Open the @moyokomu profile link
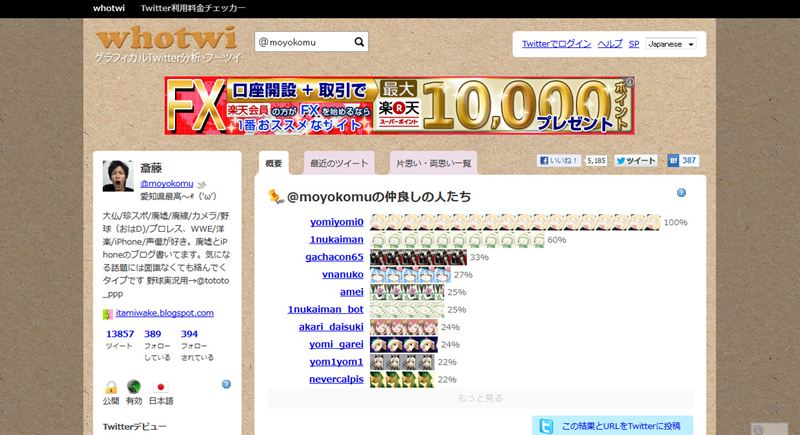Screen dimensions: 800x435 [167, 184]
